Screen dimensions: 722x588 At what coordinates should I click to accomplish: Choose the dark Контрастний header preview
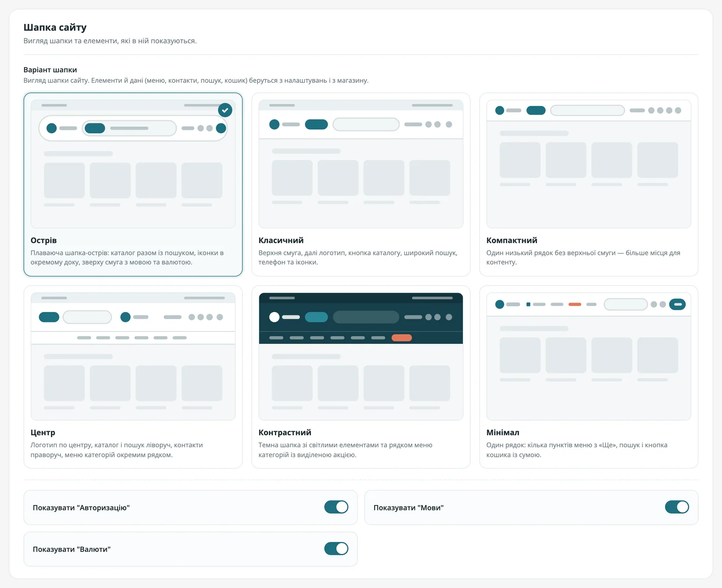point(361,356)
